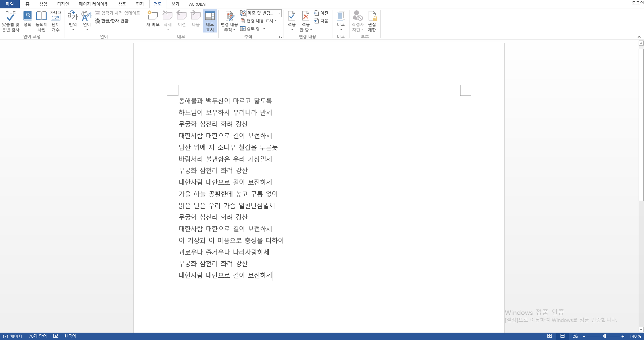Switch to the 페이지 레이아웃 tab

[94, 4]
